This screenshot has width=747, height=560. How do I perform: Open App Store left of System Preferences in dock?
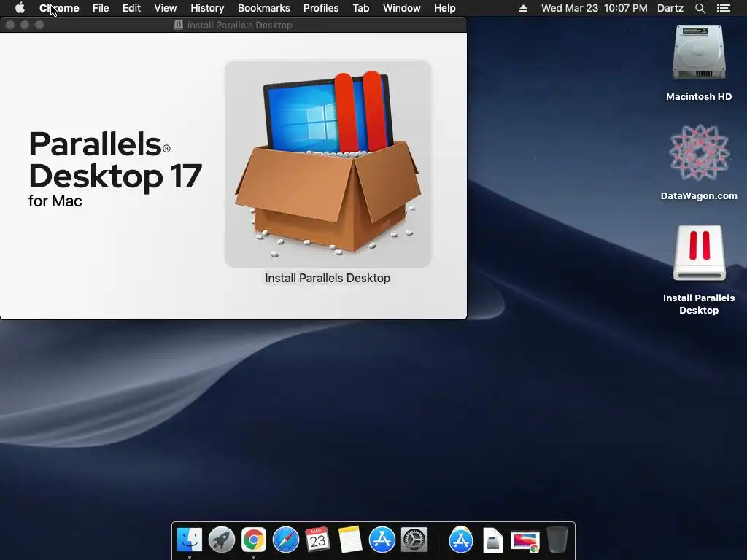coord(382,540)
